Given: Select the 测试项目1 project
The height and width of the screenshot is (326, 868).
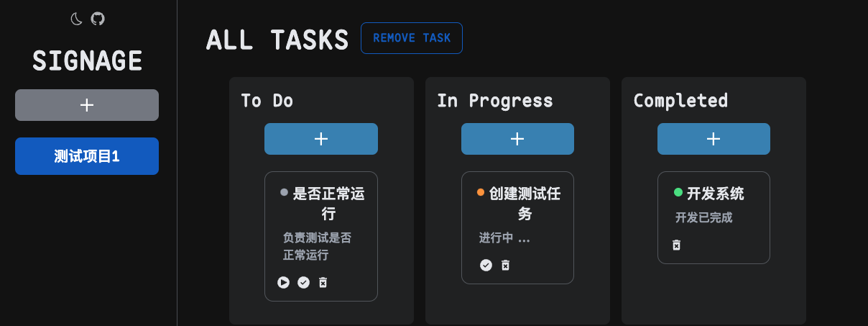Looking at the screenshot, I should point(87,156).
